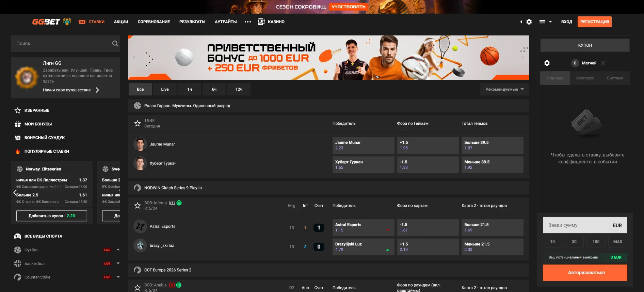Screen dimensions: 644x292
Task: Click the NODWIN Clutch Series league icon
Action: 138,188
